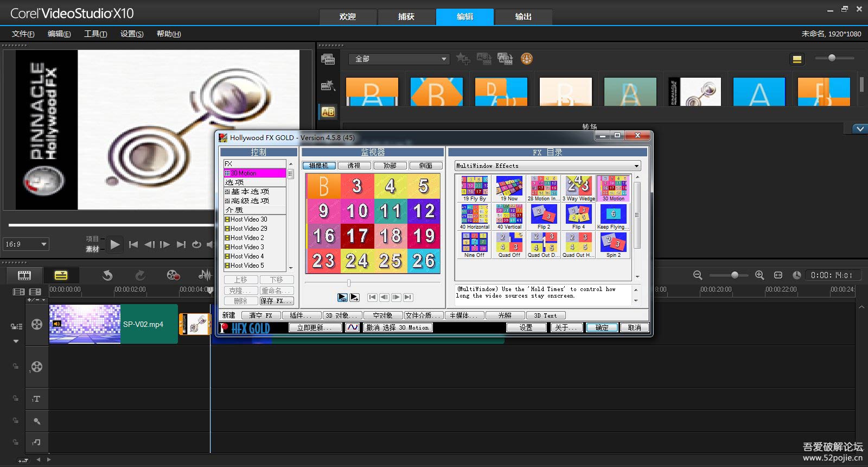Switch to the 输出 tab
868x467 pixels.
(523, 17)
